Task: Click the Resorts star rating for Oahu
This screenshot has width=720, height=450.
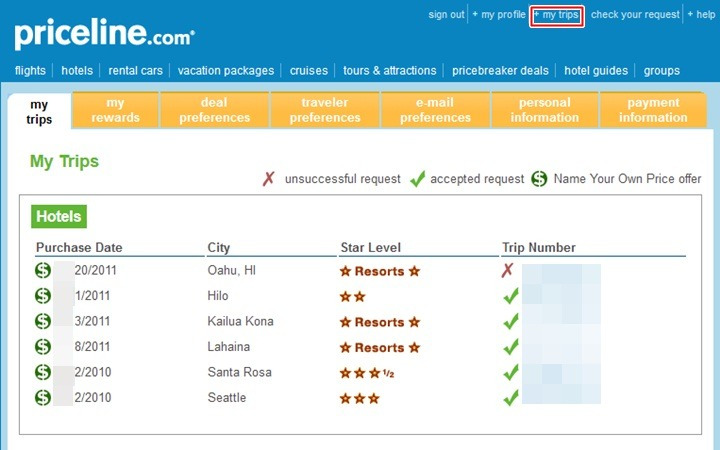Action: [380, 271]
